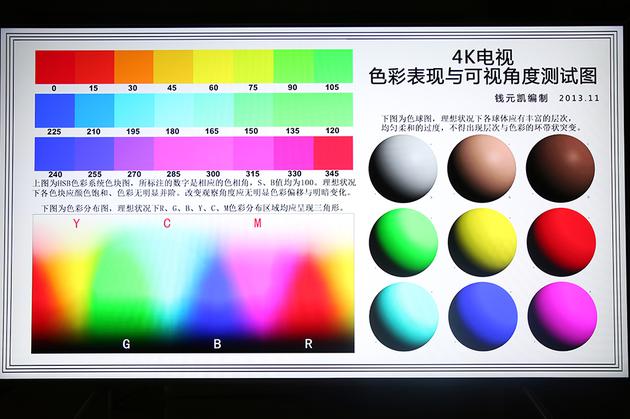This screenshot has height=419, width=630.
Task: Click the yellow sphere
Action: [x=481, y=242]
